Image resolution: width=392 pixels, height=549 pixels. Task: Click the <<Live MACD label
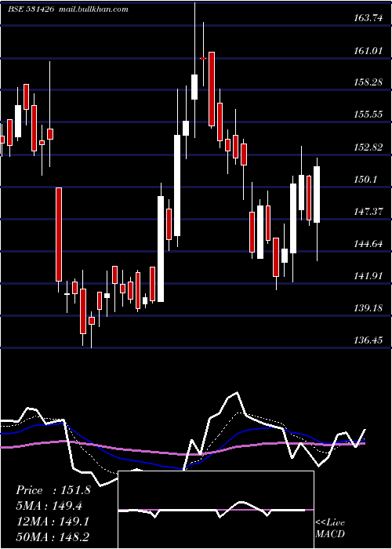(x=330, y=528)
